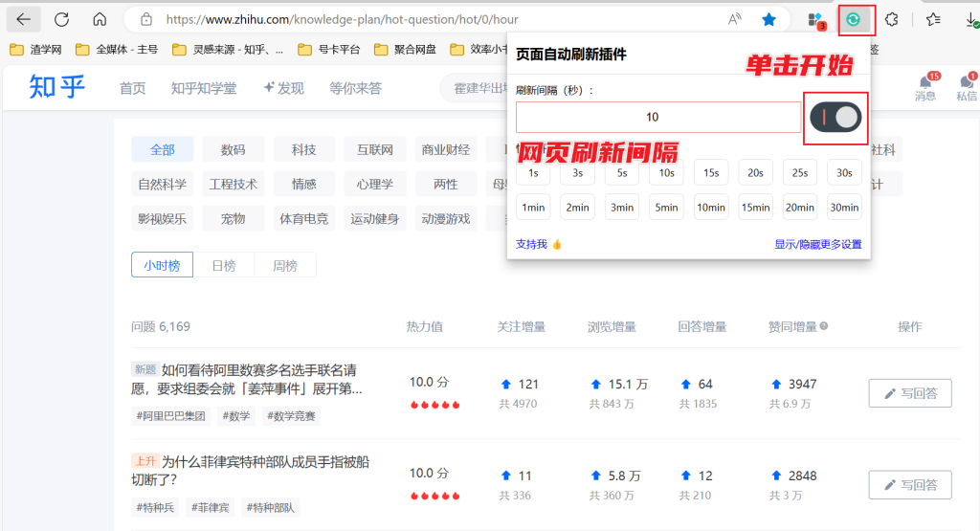Viewport: 980px width, 531px height.
Task: Click 写回答 for the 菲律宾特种部队 question
Action: click(x=910, y=485)
